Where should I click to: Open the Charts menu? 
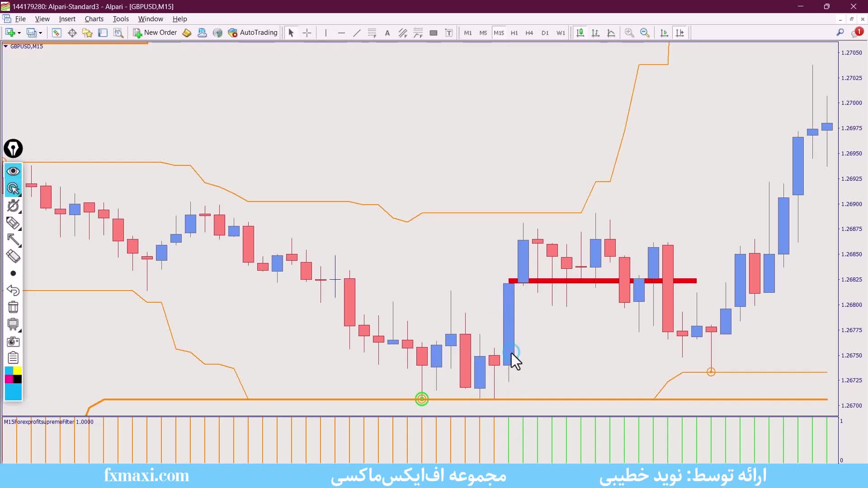(x=94, y=19)
